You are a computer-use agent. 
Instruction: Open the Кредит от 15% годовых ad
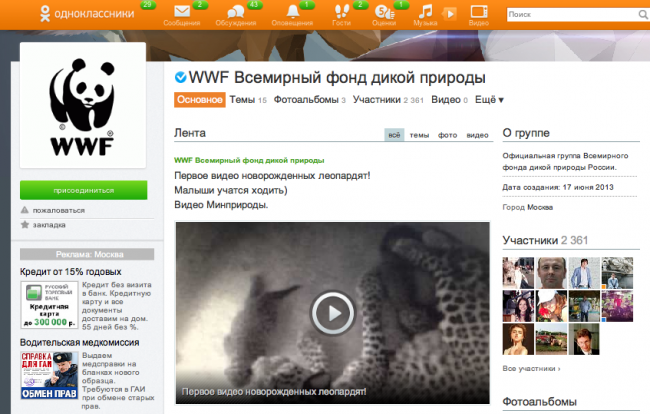pos(70,272)
